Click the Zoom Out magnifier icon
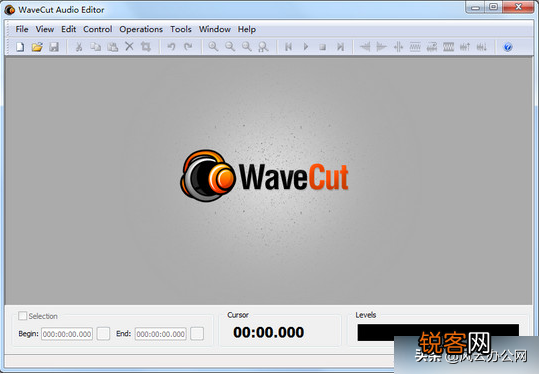The image size is (539, 374). click(230, 46)
